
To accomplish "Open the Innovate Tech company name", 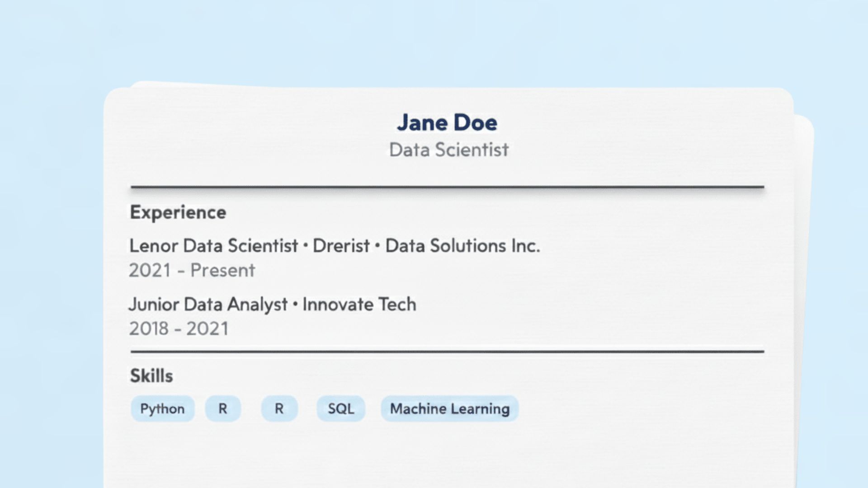I will [359, 304].
